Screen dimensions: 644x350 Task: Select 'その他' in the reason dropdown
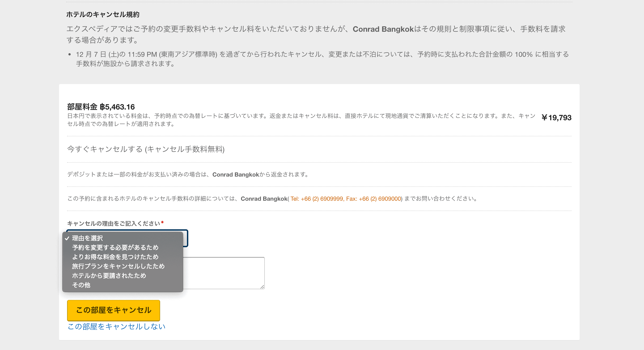[x=81, y=285]
